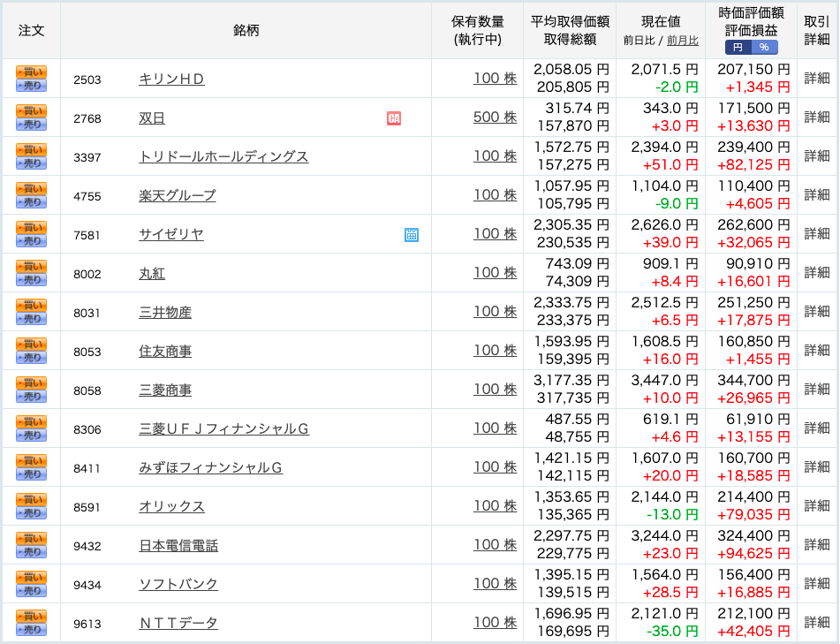Open the オリックス stock link
Image resolution: width=840 pixels, height=644 pixels.
click(171, 507)
